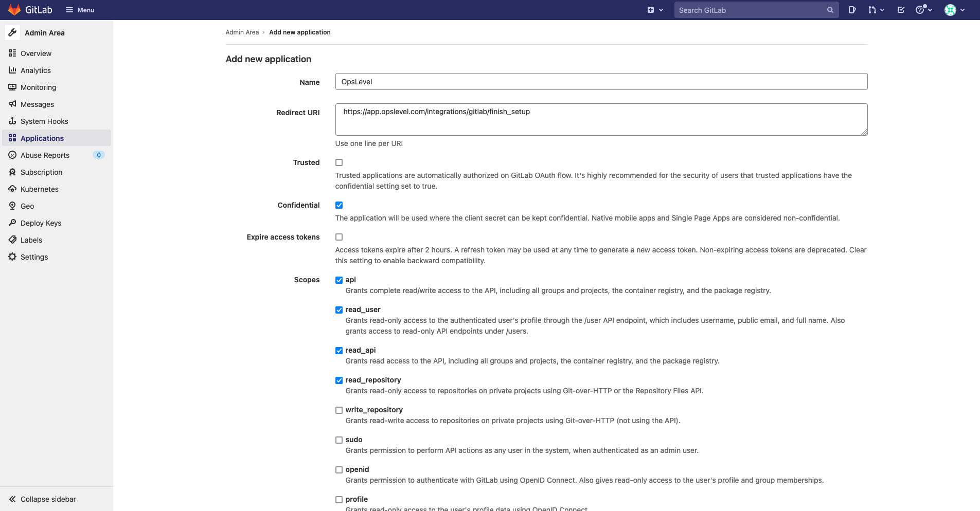This screenshot has height=511, width=980.
Task: Check the openid scope
Action: [339, 470]
